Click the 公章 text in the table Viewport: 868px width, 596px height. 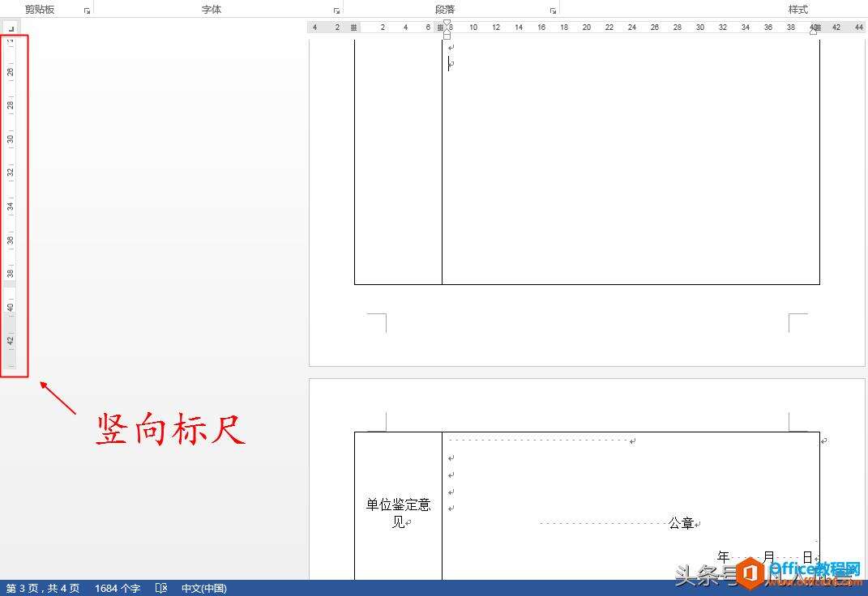[x=681, y=523]
